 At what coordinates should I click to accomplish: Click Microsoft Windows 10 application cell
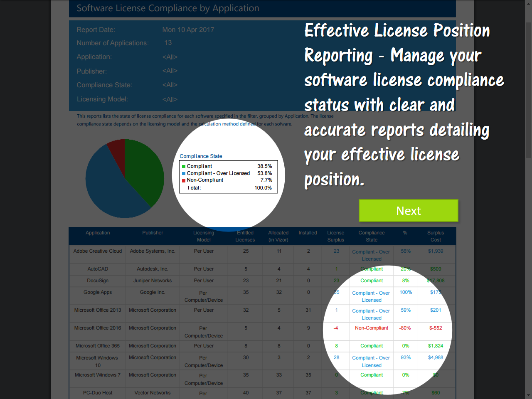coord(98,362)
